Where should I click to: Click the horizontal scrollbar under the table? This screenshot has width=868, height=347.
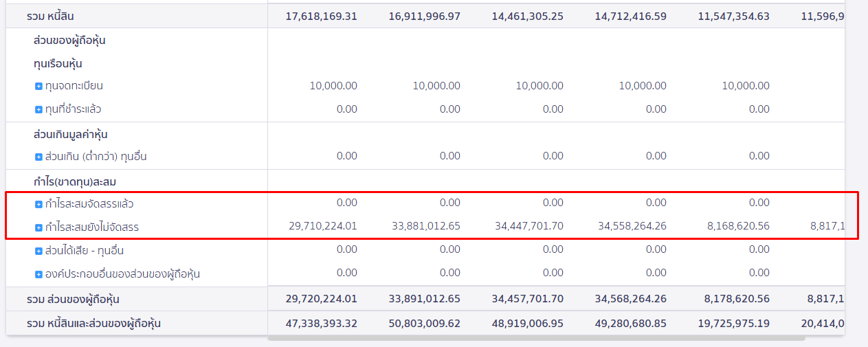[536, 338]
